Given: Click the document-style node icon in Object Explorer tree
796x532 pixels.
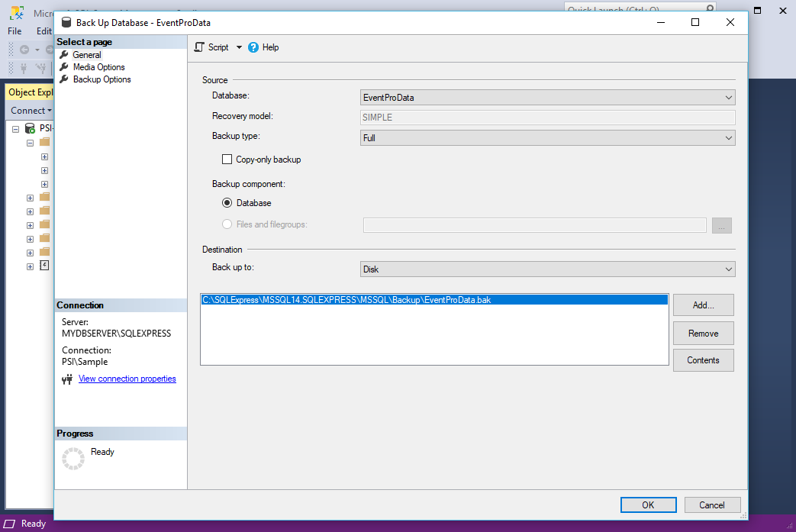Looking at the screenshot, I should 45,265.
